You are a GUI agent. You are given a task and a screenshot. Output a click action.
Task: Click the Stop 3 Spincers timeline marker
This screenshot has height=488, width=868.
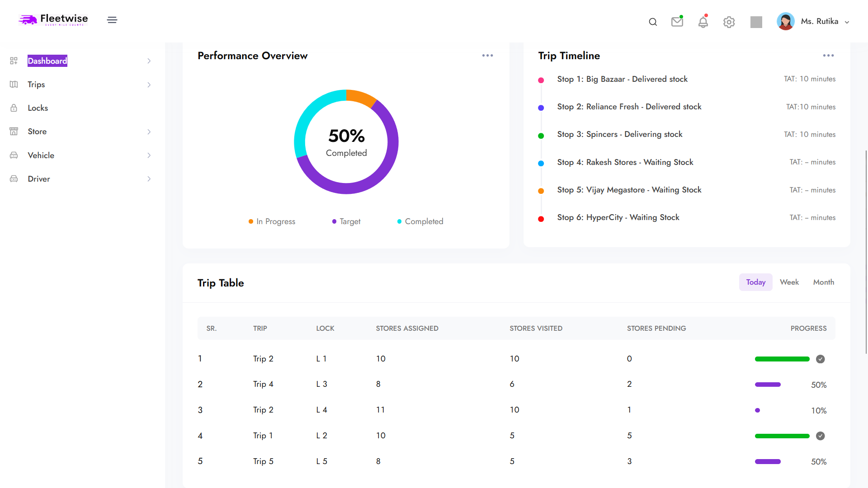coord(541,136)
